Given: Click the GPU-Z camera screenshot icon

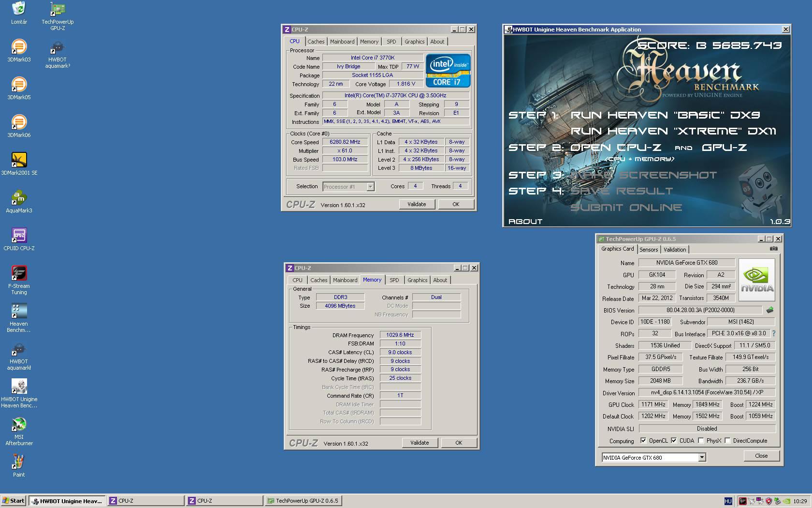Looking at the screenshot, I should tap(774, 249).
